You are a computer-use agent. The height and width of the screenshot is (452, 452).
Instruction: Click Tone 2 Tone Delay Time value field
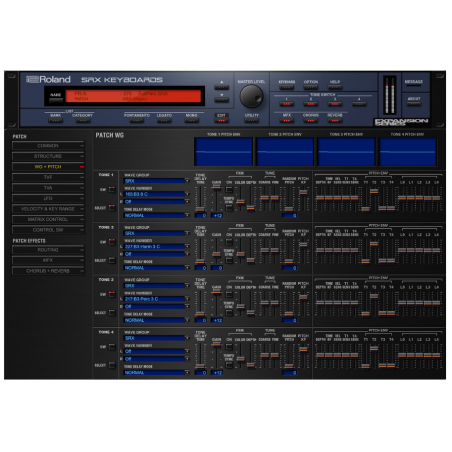201,268
